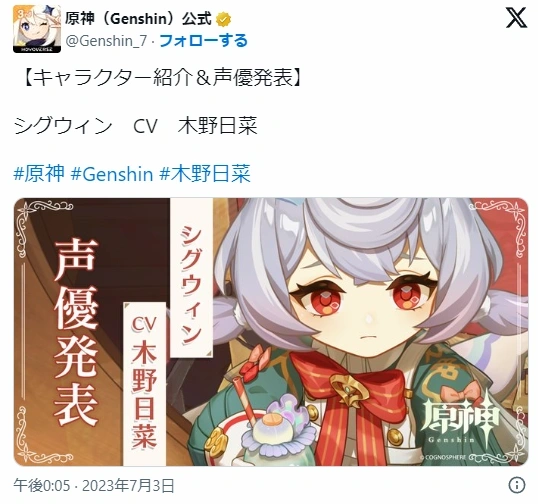Click the COGNOSPHERE copyright mark in banner
This screenshot has width=538, height=504.
click(443, 457)
